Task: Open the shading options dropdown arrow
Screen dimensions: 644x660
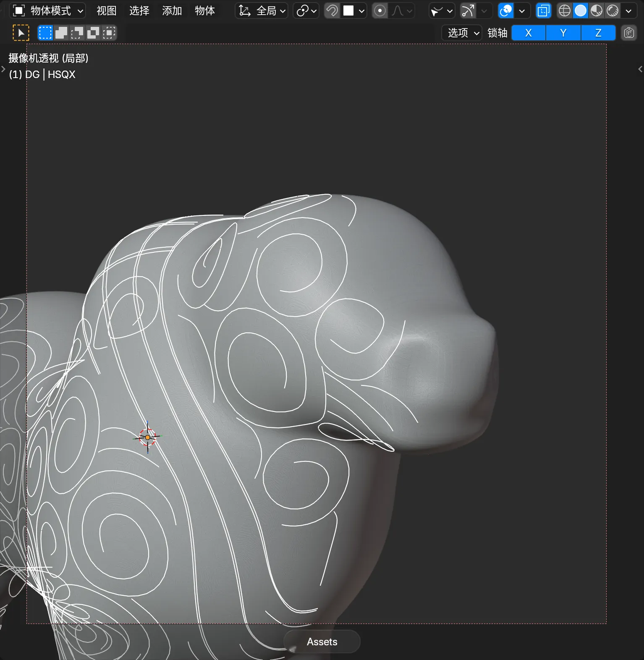Action: click(x=628, y=10)
